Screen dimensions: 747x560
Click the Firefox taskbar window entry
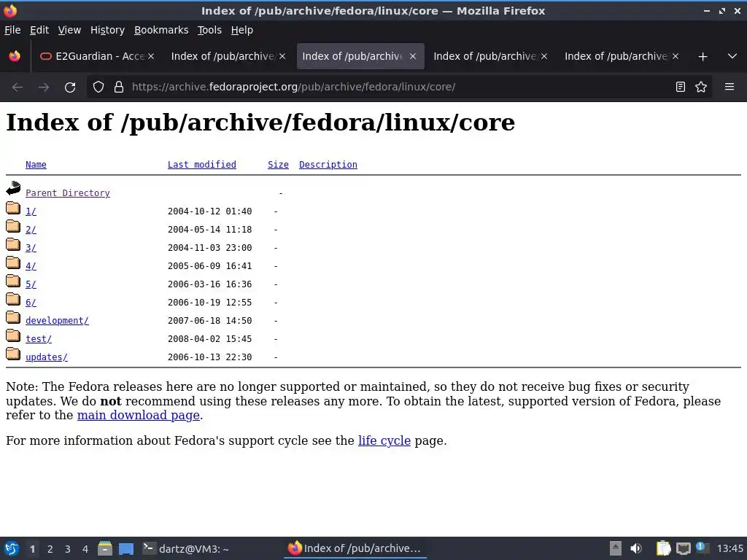click(x=355, y=548)
